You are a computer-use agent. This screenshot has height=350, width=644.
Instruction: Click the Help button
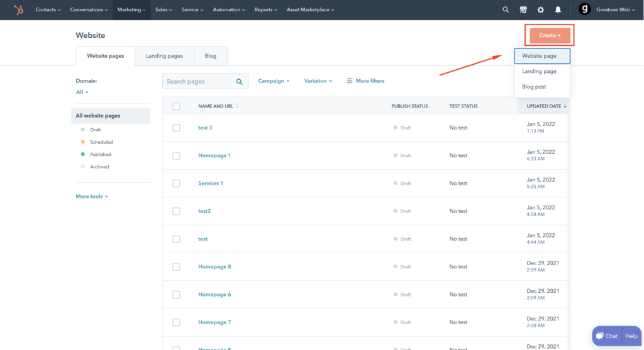pos(631,336)
